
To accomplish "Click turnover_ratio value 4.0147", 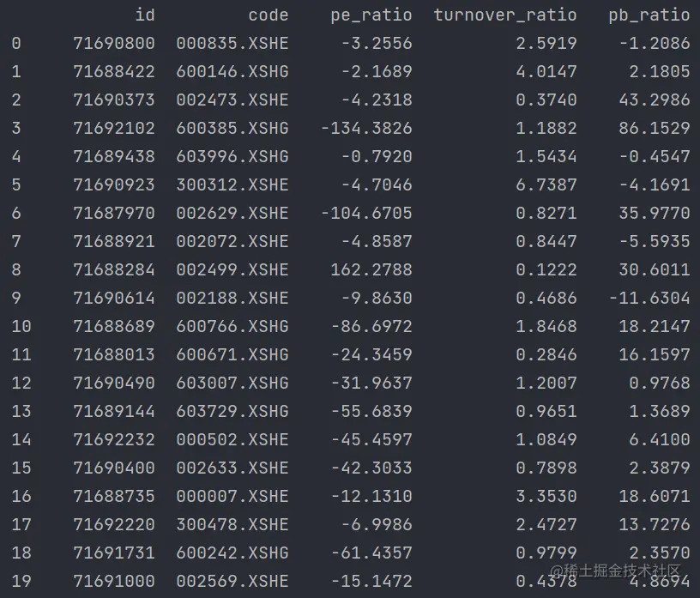I will [x=546, y=71].
